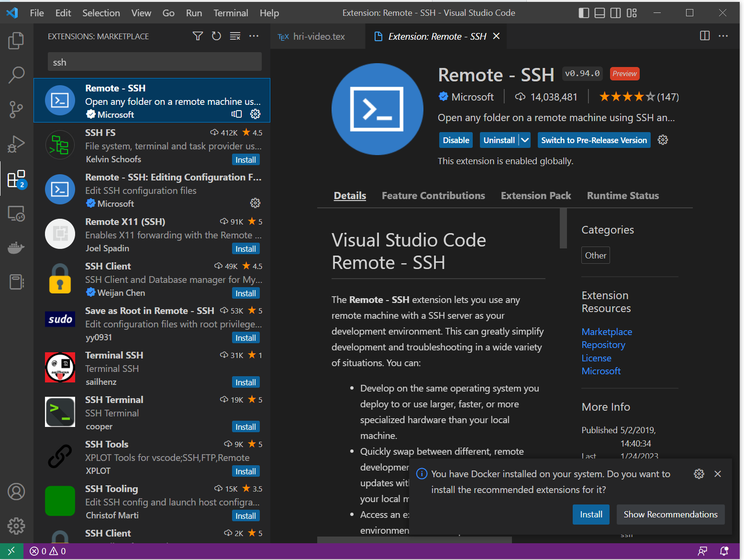This screenshot has width=744, height=560.
Task: Open the extension settings gear next to Pre-Release button
Action: click(663, 140)
